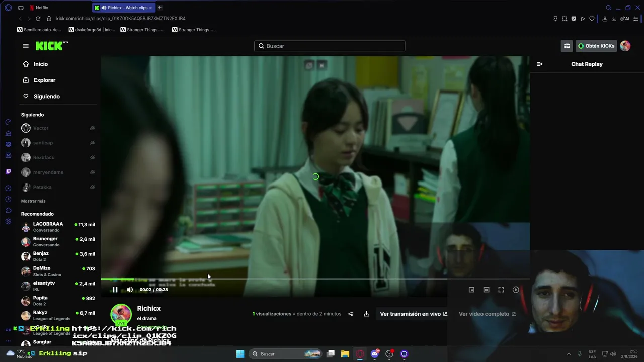The image size is (644, 362).
Task: Open browser tab search magnifier
Action: point(608,8)
